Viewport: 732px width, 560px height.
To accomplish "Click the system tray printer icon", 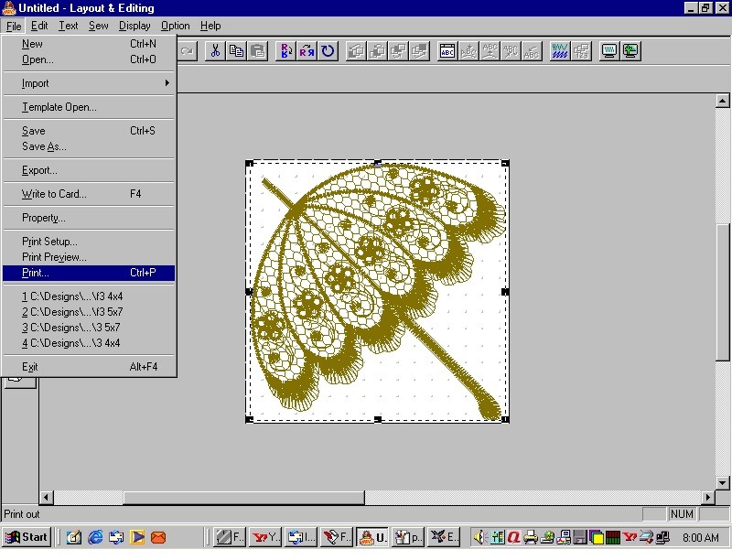I will point(531,538).
